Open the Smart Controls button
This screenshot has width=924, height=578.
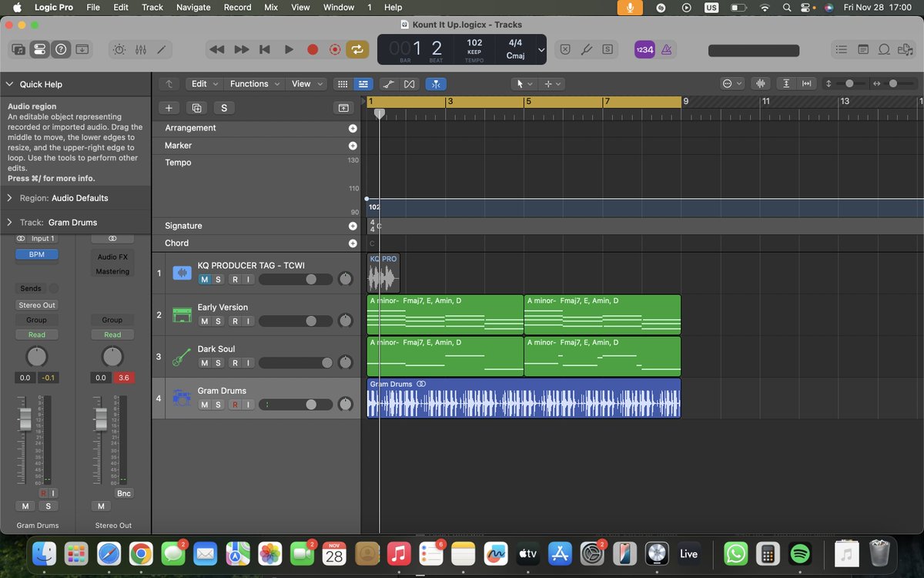(119, 49)
